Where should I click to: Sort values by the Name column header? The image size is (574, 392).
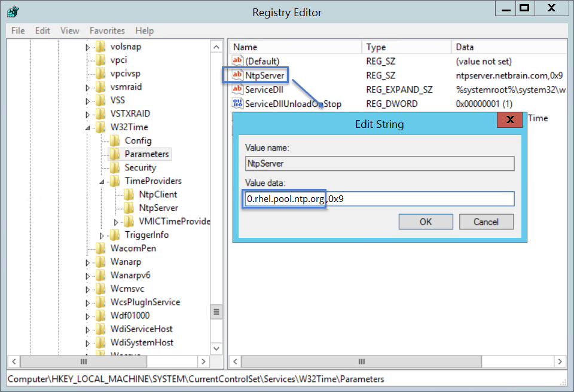point(296,47)
